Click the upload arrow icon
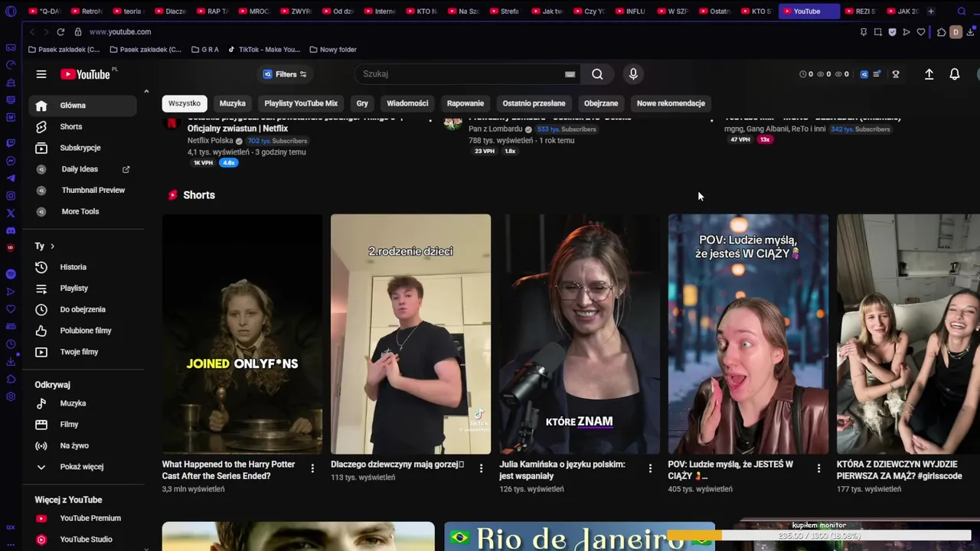Image resolution: width=980 pixels, height=551 pixels. (x=929, y=74)
